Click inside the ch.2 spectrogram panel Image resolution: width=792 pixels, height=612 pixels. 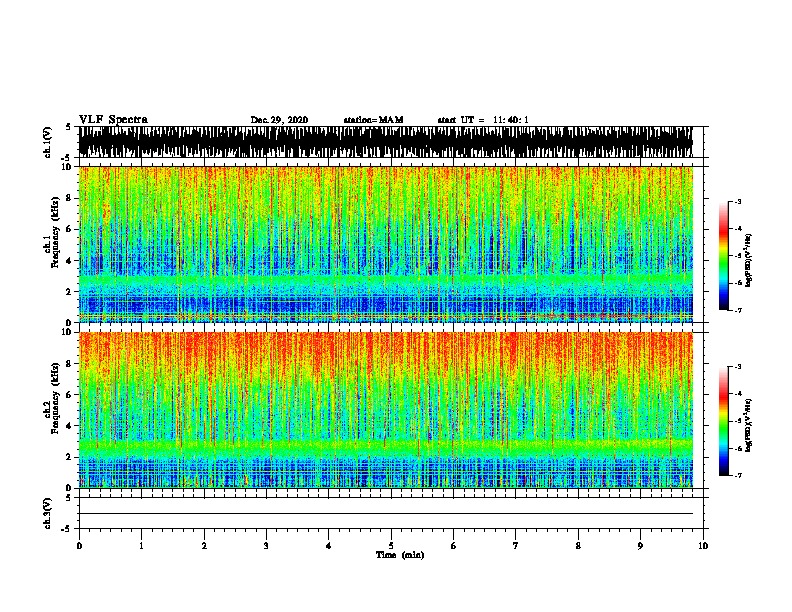(385, 410)
